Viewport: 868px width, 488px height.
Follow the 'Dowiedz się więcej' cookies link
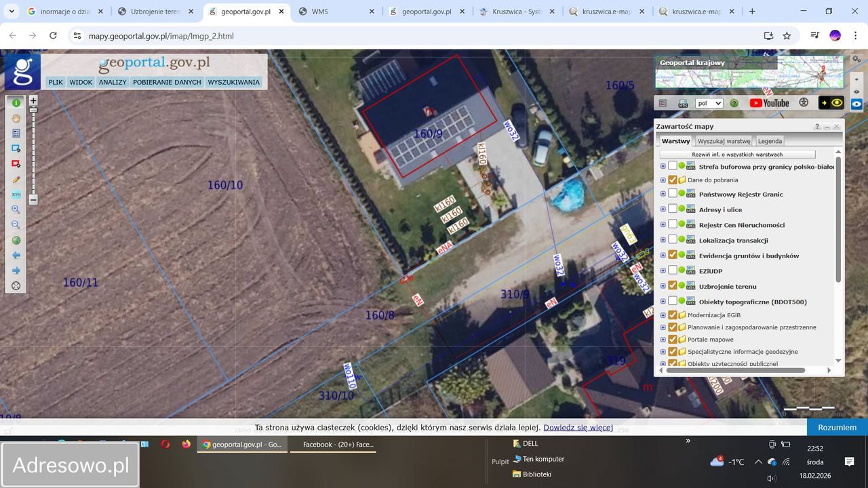tap(578, 428)
